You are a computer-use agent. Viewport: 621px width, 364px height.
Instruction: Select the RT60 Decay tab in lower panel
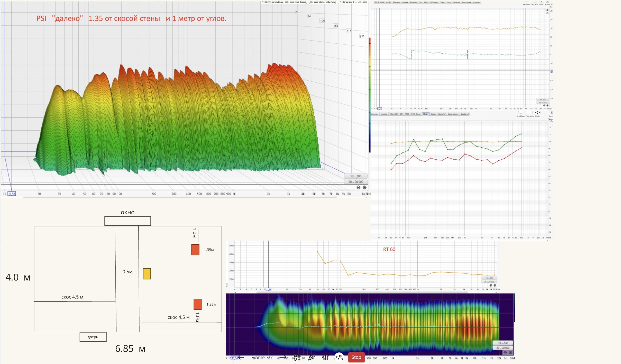[x=416, y=114]
